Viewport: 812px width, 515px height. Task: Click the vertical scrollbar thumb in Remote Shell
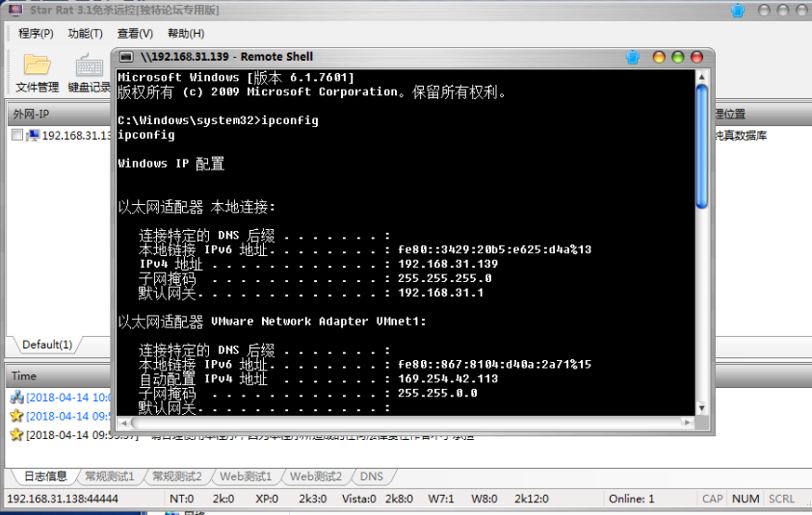701,147
